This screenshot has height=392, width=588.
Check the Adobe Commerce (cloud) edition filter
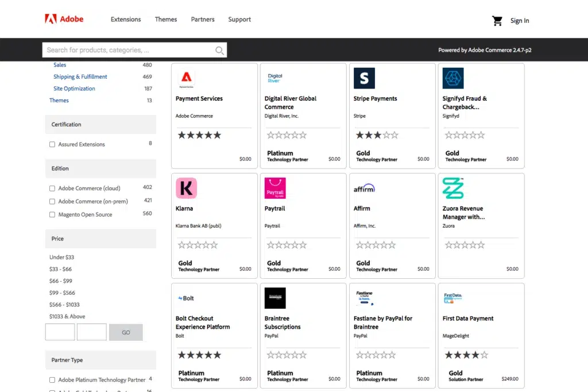(x=52, y=189)
